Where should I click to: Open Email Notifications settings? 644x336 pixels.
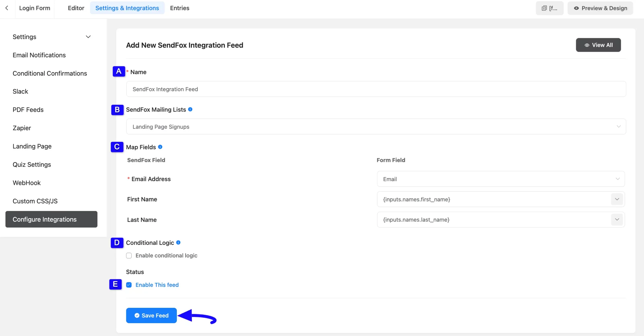click(39, 55)
